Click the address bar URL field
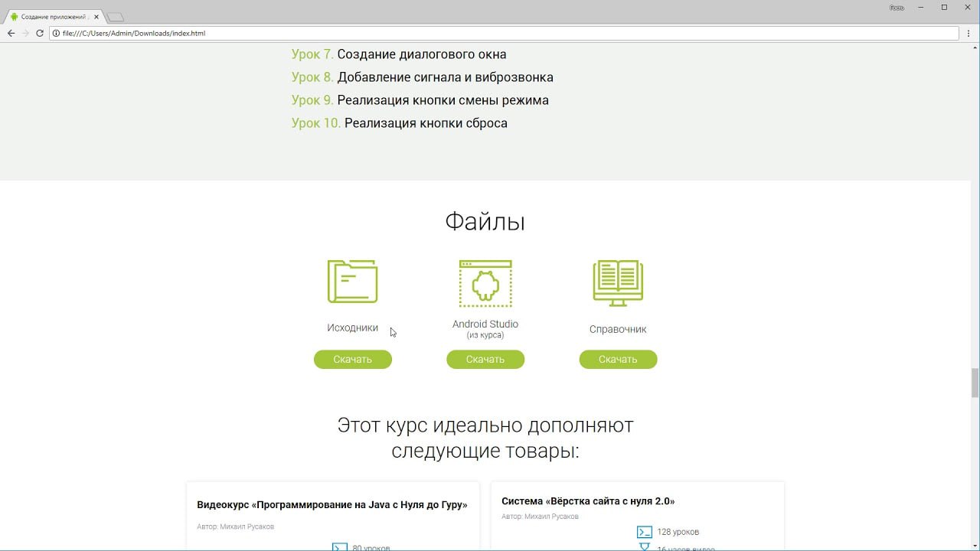Viewport: 980px width, 551px height. click(505, 33)
